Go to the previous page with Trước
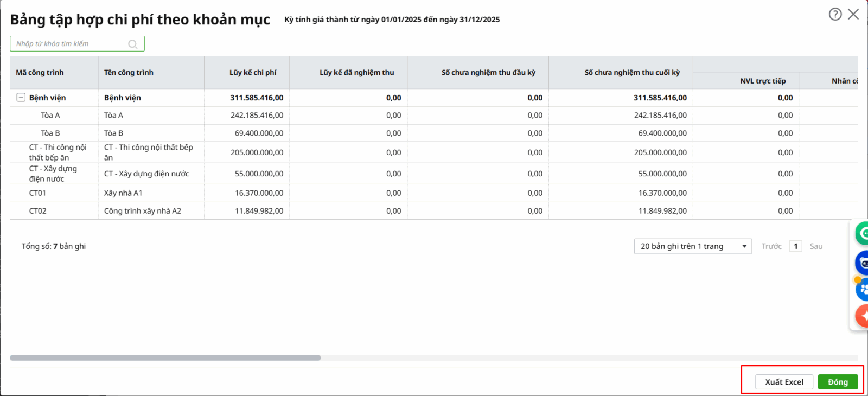The height and width of the screenshot is (396, 868). 771,246
